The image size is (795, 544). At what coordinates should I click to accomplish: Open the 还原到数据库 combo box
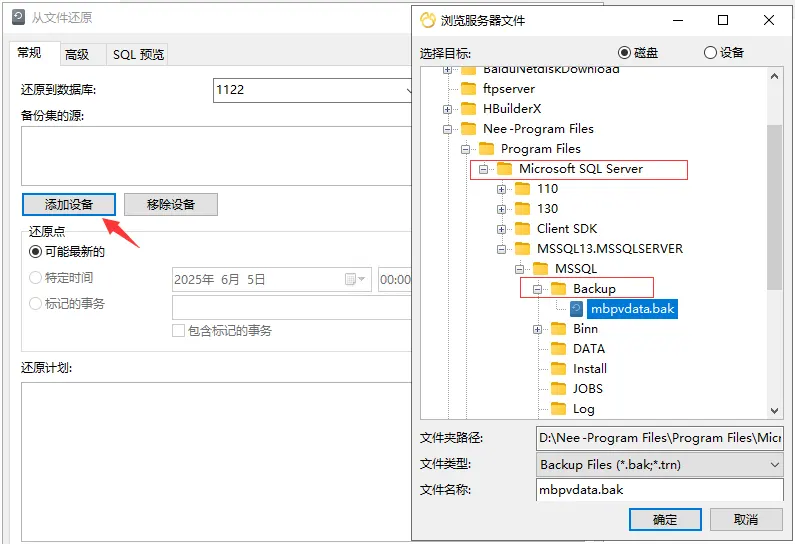click(x=313, y=90)
